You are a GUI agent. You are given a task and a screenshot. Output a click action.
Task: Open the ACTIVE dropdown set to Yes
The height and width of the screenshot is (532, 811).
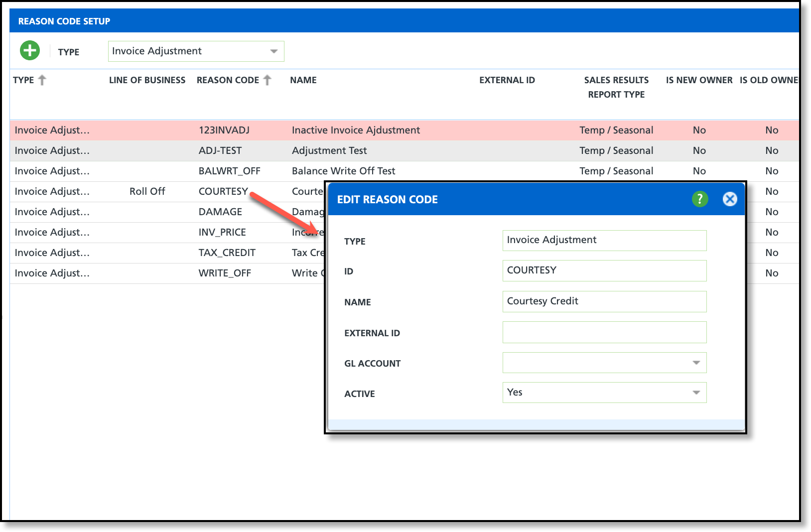[x=696, y=393]
